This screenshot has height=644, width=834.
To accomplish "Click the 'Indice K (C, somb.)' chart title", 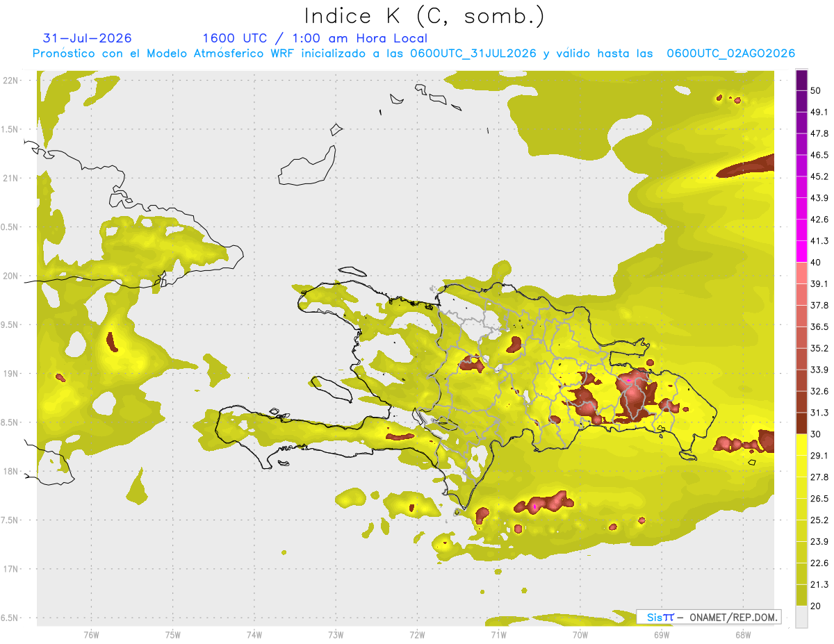I will [425, 16].
